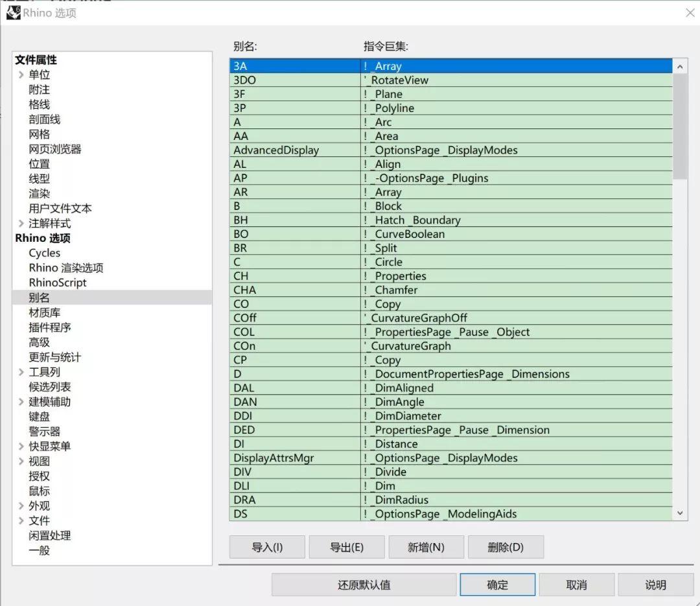Select the 位置 tree item
The height and width of the screenshot is (606, 700).
pos(40,164)
